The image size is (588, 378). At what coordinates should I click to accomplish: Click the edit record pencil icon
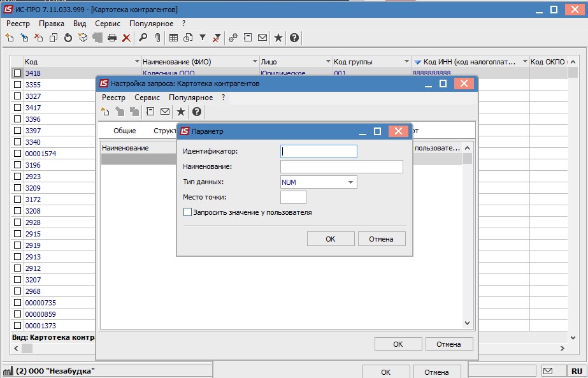[24, 38]
